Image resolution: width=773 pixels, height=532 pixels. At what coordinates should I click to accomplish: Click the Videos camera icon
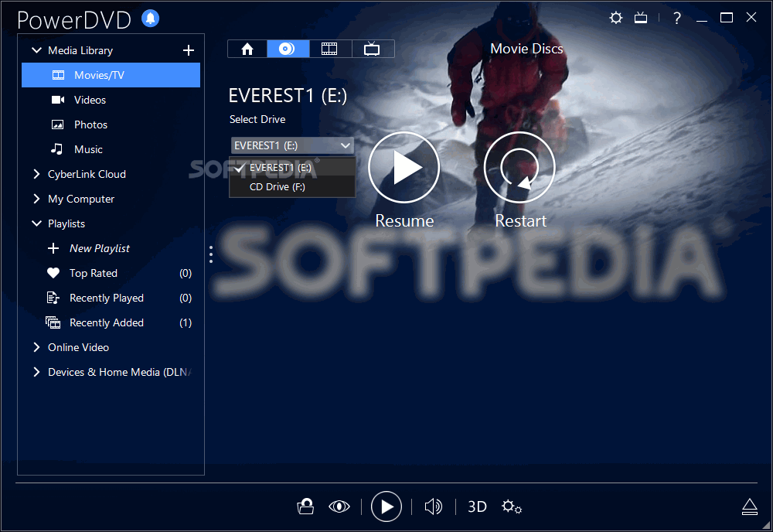[x=58, y=100]
